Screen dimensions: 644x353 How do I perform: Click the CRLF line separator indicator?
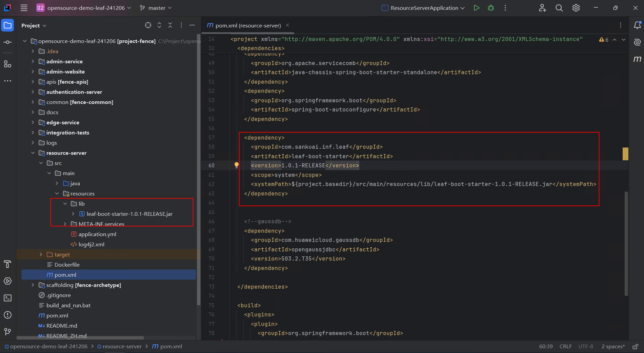(x=565, y=347)
